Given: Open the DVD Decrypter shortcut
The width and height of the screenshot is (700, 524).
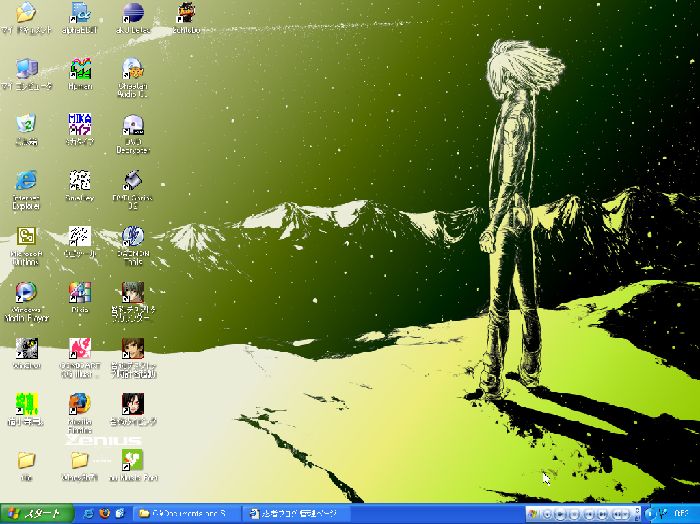Looking at the screenshot, I should (133, 125).
